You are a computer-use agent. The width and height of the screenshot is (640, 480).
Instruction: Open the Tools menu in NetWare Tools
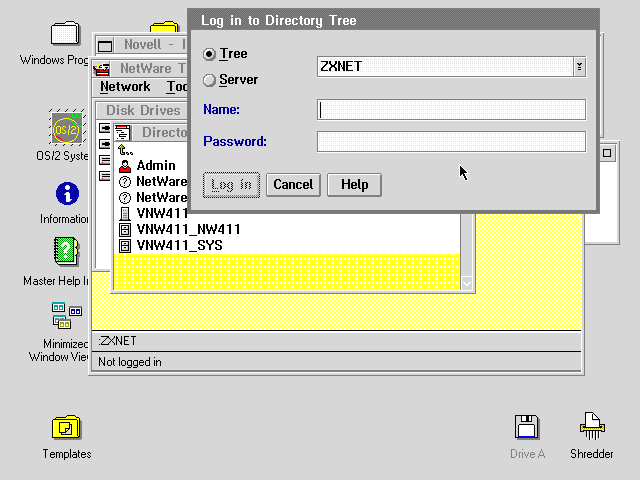pos(177,87)
